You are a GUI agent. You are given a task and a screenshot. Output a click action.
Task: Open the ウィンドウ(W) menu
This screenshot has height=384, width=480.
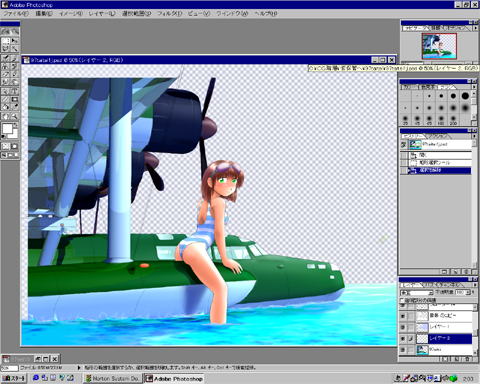232,14
